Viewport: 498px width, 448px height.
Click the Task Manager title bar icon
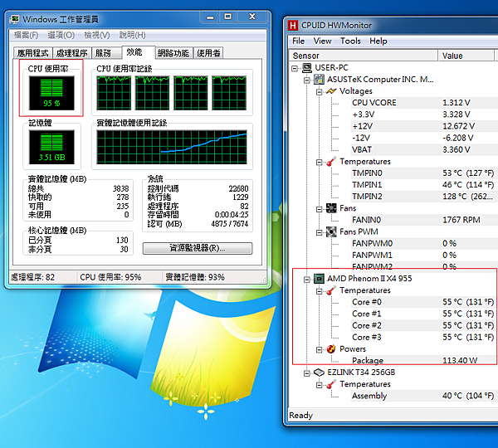[14, 20]
